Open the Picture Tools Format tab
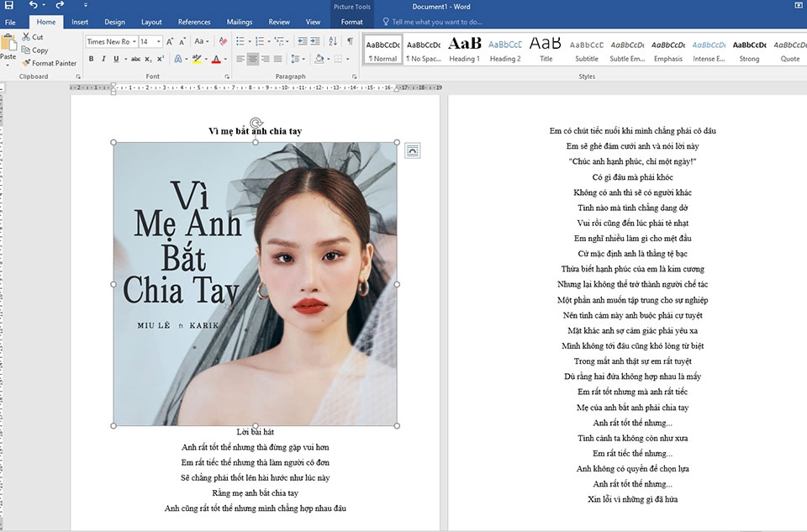The width and height of the screenshot is (807, 532). 351,22
